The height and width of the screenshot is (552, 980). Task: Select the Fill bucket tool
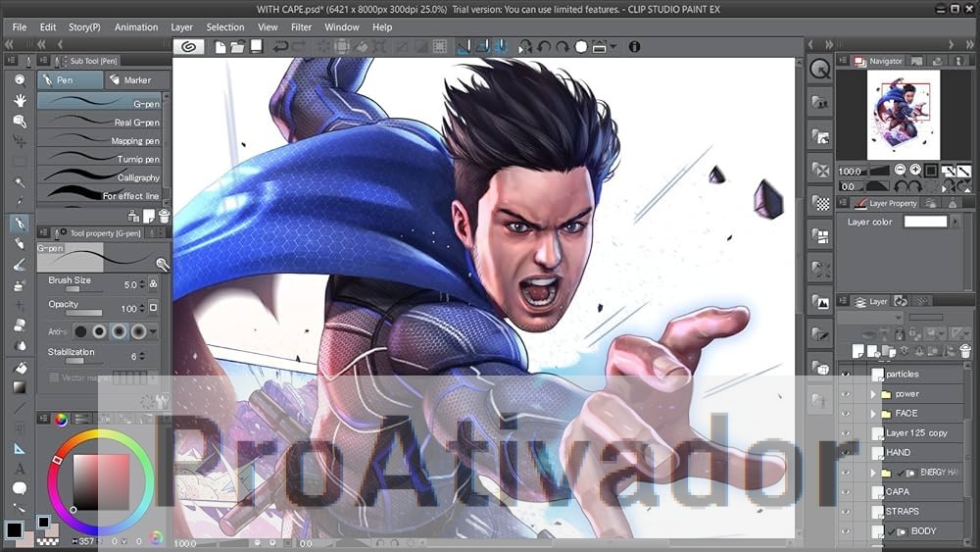(x=20, y=367)
